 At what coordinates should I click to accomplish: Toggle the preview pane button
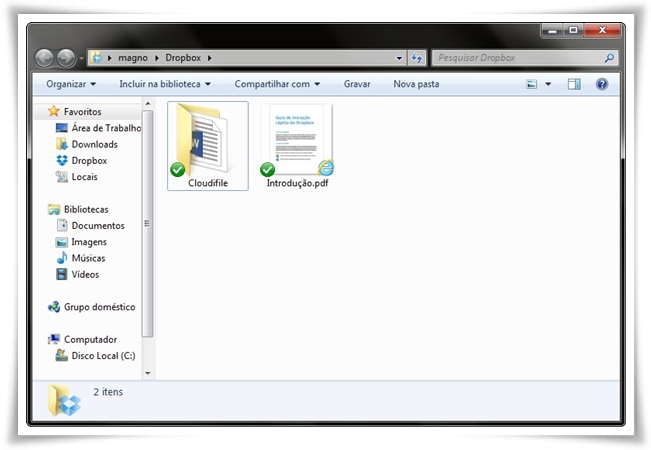(574, 84)
